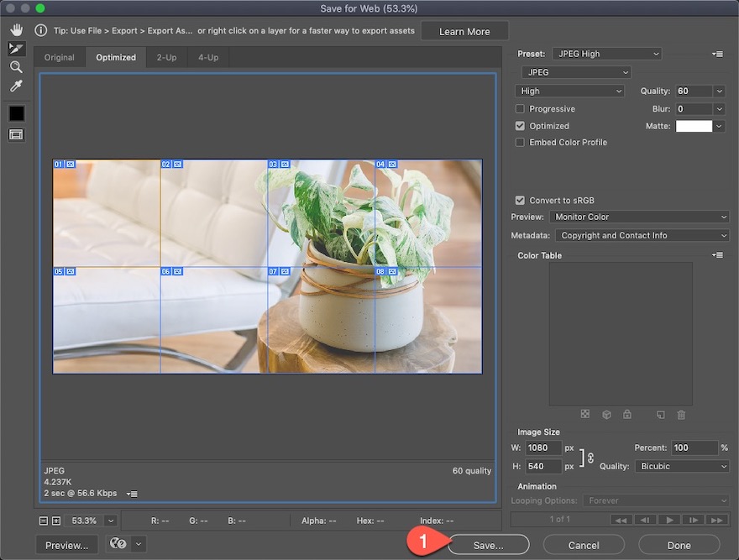This screenshot has height=560, width=739.
Task: Select the Slice Select tool
Action: 16,49
